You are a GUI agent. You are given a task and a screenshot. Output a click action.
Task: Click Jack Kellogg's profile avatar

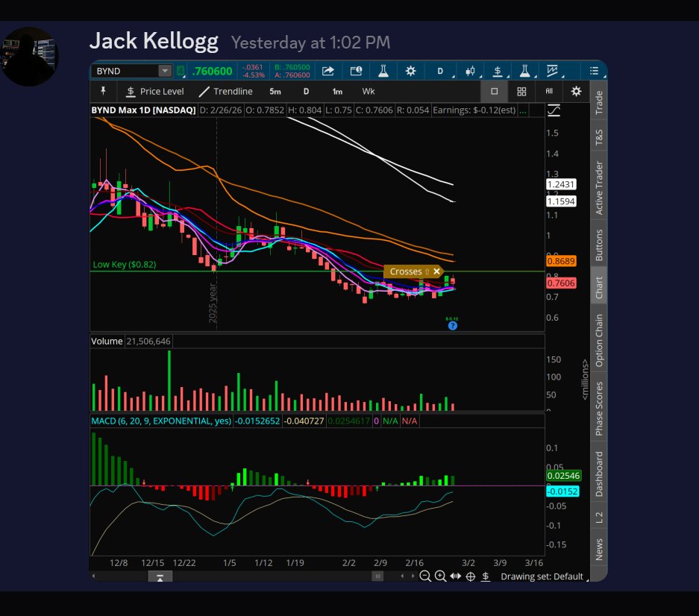pos(30,57)
